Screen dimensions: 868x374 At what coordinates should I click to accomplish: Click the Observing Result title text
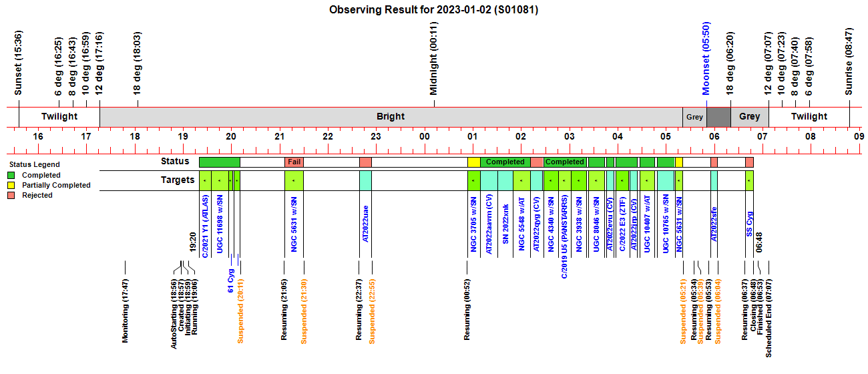pyautogui.click(x=434, y=10)
